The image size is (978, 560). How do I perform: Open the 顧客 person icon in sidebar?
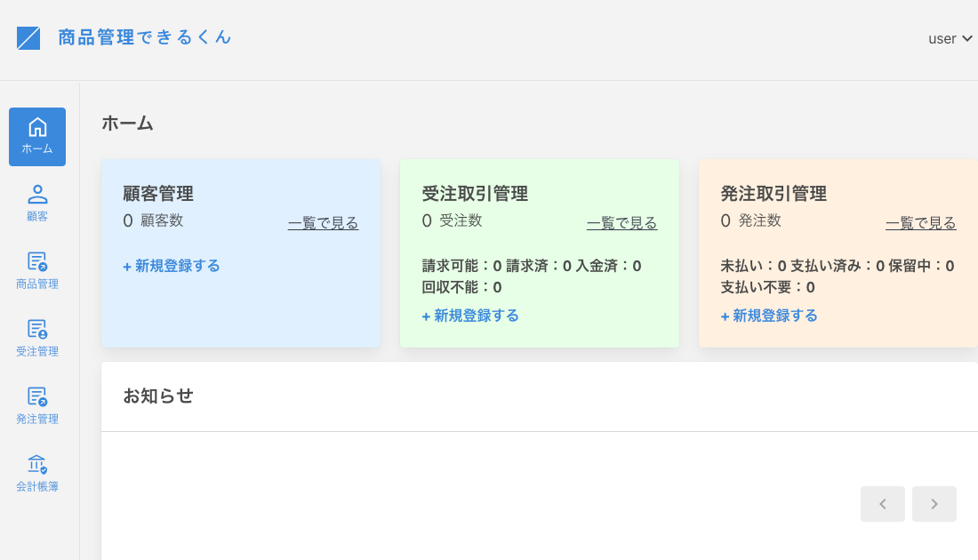point(37,195)
